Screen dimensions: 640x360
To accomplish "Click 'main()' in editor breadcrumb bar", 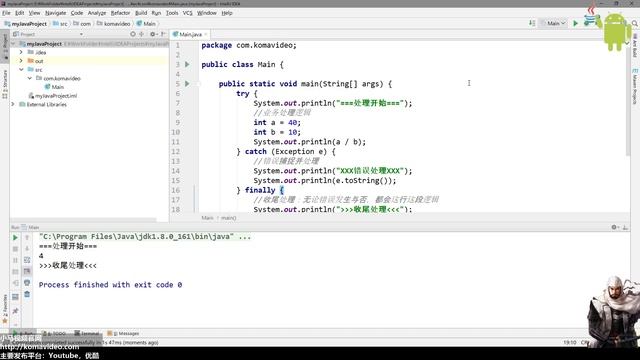I will (229, 218).
